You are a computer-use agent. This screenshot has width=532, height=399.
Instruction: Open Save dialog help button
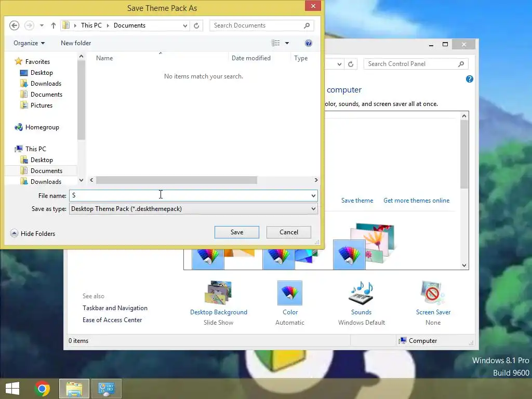(x=309, y=43)
